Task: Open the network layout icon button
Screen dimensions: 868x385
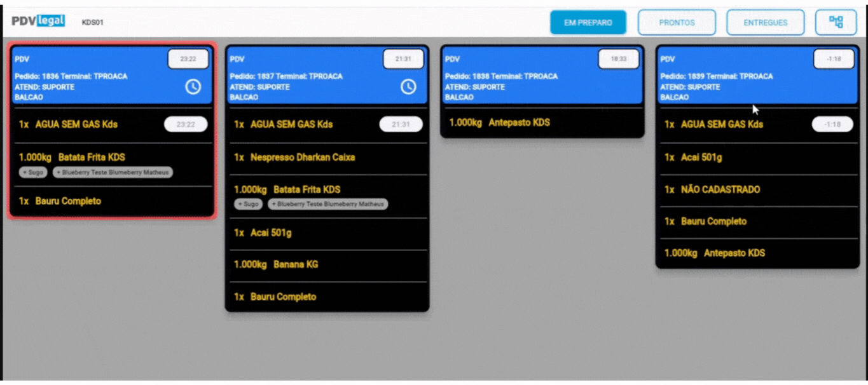Action: (836, 22)
